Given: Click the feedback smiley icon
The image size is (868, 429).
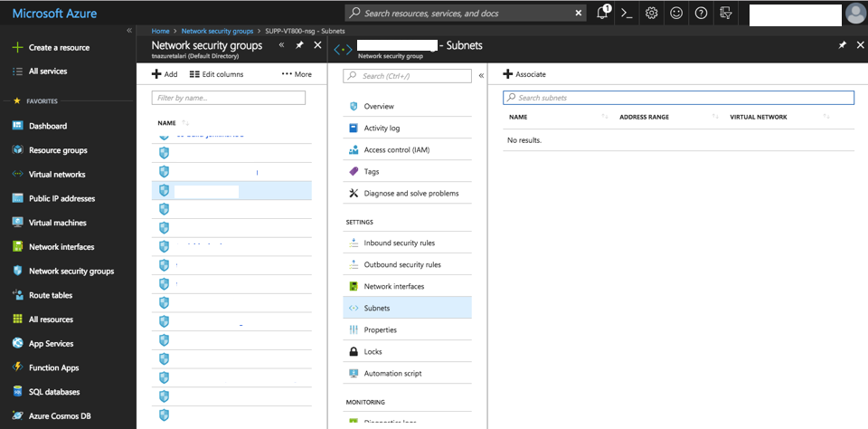Looking at the screenshot, I should [676, 13].
